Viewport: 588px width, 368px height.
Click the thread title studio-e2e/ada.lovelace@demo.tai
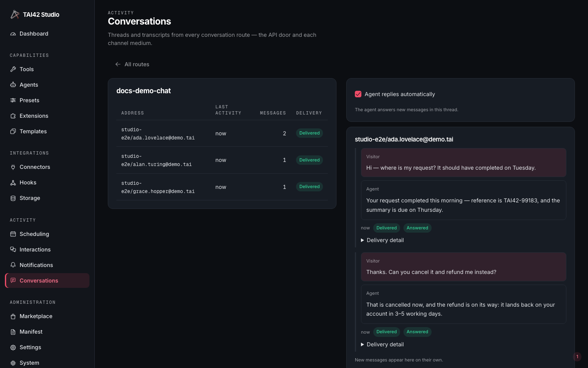tap(404, 139)
